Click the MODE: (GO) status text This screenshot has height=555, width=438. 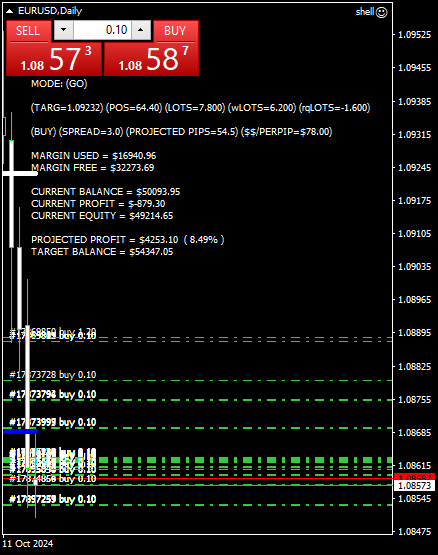pyautogui.click(x=59, y=84)
